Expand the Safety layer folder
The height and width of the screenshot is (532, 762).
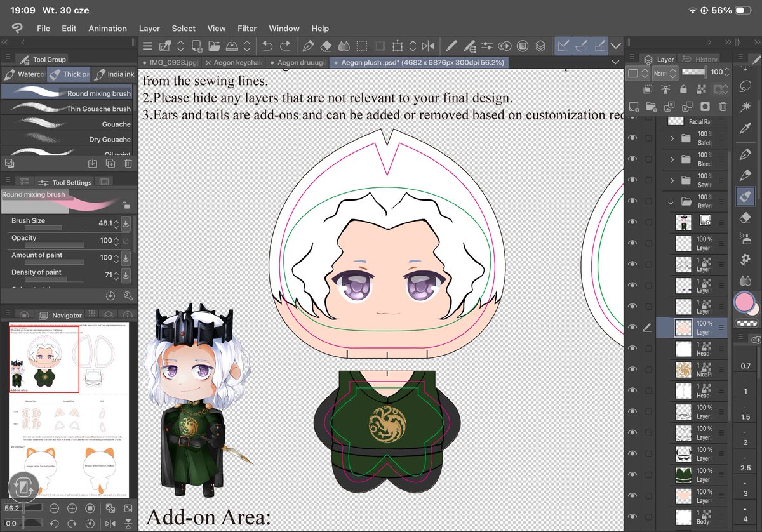[672, 138]
